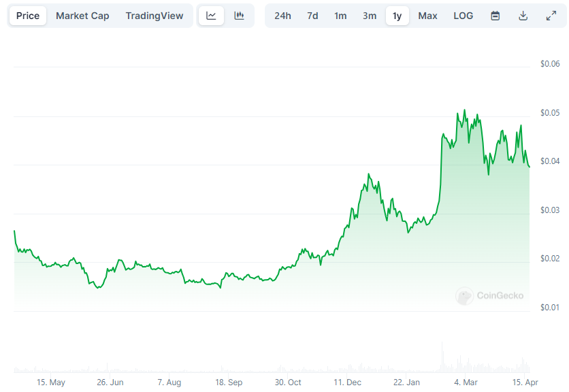Viewport: 569px width, 392px height.
Task: Click the tallest volume bar in February
Action: pyautogui.click(x=442, y=357)
